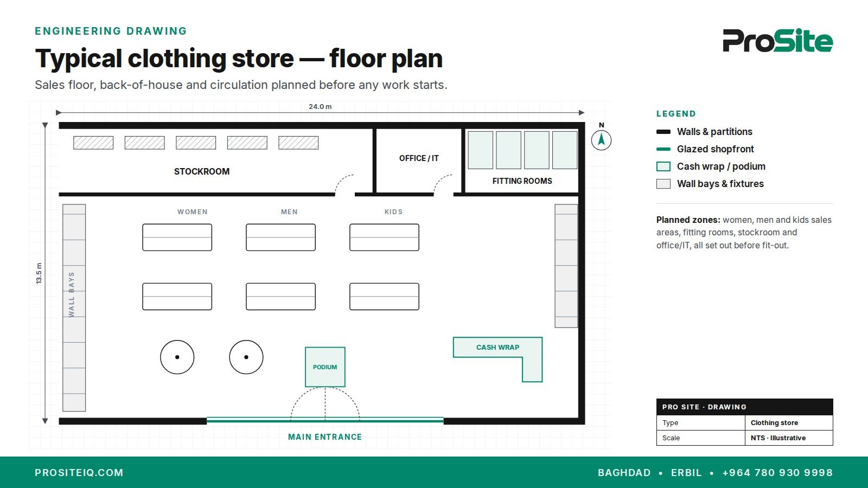This screenshot has width=868, height=488.
Task: Click the Wall bays & fixtures legend swatch
Action: coord(663,184)
